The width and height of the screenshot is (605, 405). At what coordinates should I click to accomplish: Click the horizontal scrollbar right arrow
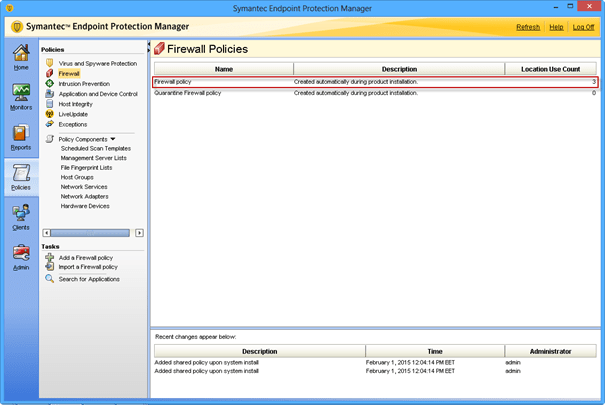[139, 233]
